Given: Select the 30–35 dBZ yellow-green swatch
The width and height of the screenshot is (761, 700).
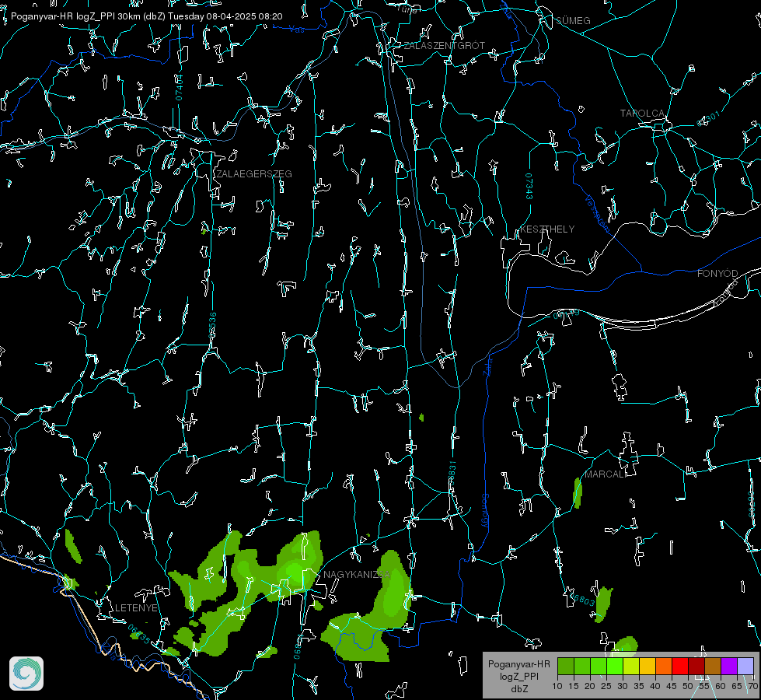Looking at the screenshot, I should pos(631,666).
